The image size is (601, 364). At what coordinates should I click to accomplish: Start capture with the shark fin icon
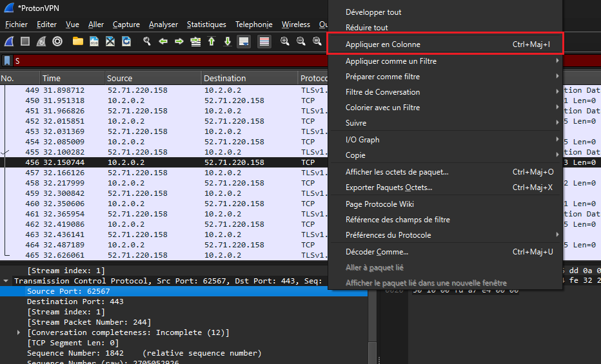point(10,41)
